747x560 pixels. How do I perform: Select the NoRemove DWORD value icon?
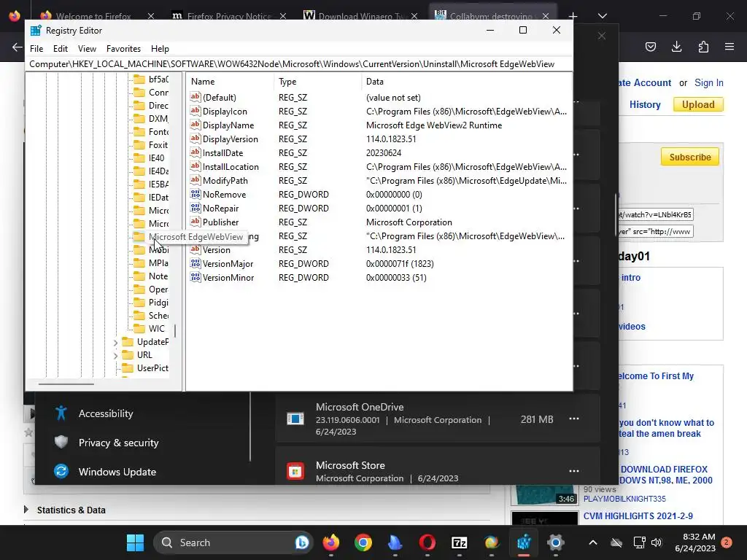pos(195,194)
